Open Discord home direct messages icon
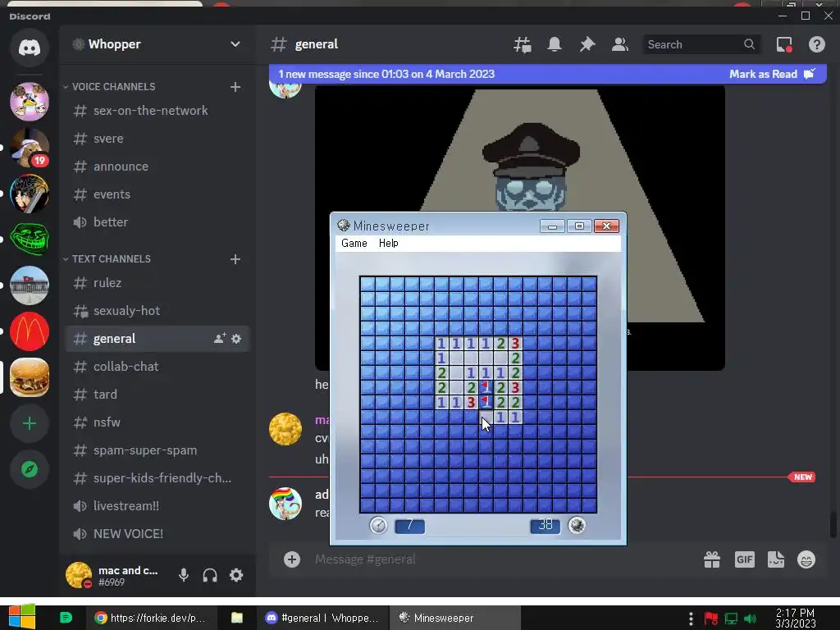 (x=30, y=48)
